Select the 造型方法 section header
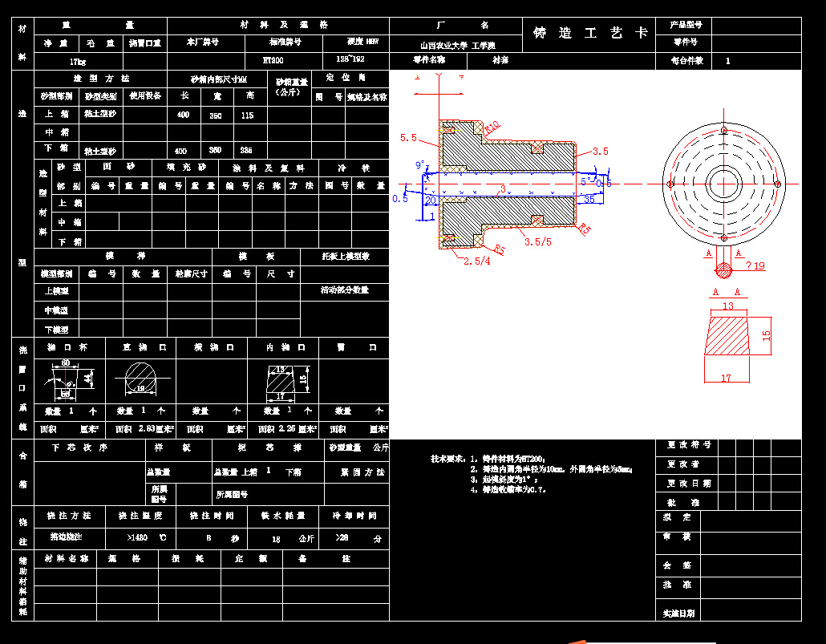The width and height of the screenshot is (826, 644). 101,78
